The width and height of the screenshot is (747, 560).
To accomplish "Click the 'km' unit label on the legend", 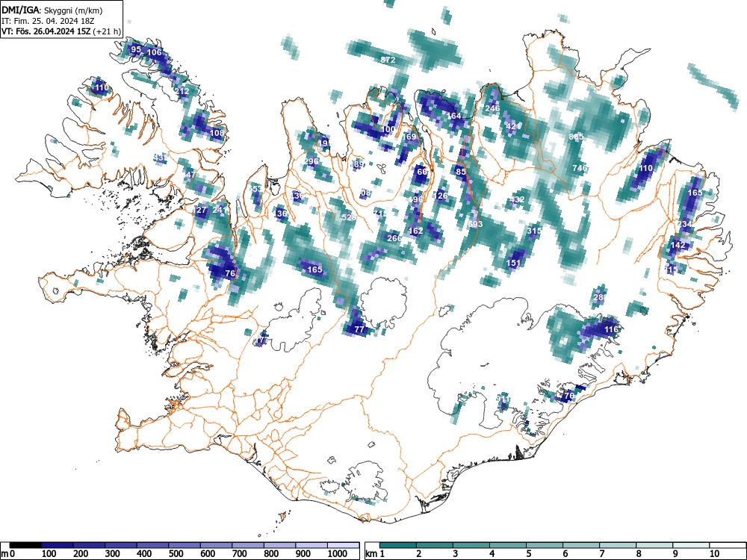I will coord(371,554).
